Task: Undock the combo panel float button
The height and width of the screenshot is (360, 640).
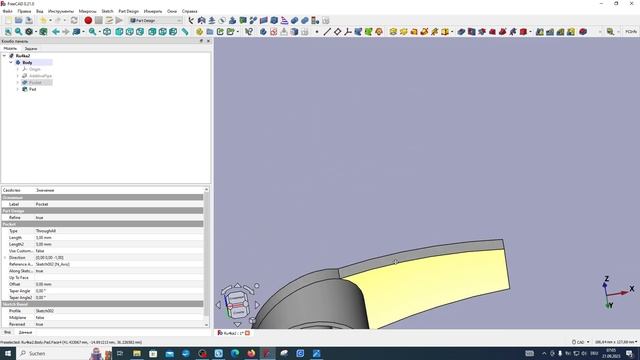Action: [201, 41]
